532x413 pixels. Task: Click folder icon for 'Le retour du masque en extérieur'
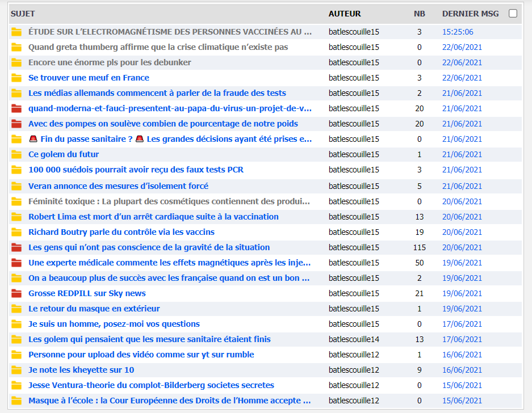click(16, 309)
